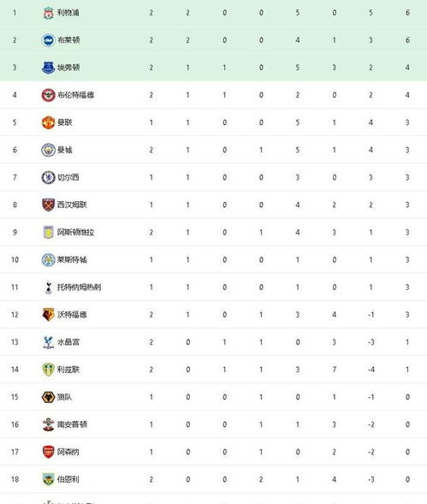
Task: Open the 南安普顿 team name link
Action: pyautogui.click(x=72, y=424)
